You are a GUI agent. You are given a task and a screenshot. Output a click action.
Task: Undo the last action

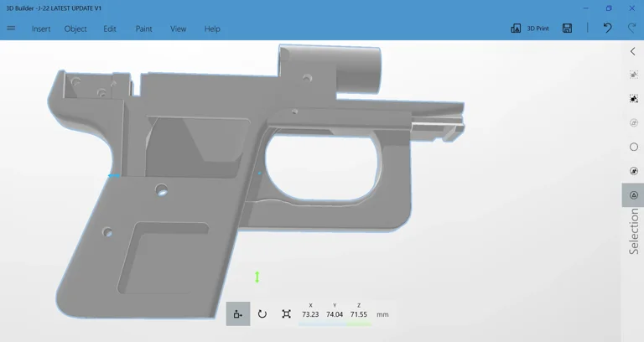tap(607, 28)
